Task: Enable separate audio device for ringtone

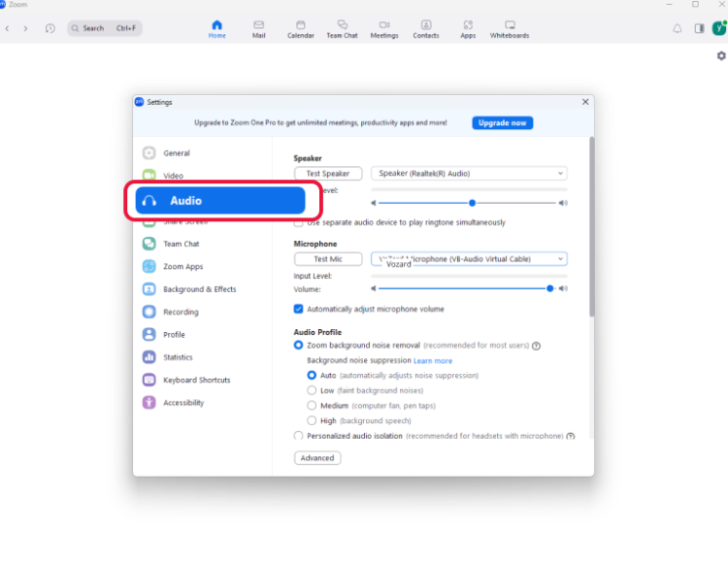Action: coord(298,223)
